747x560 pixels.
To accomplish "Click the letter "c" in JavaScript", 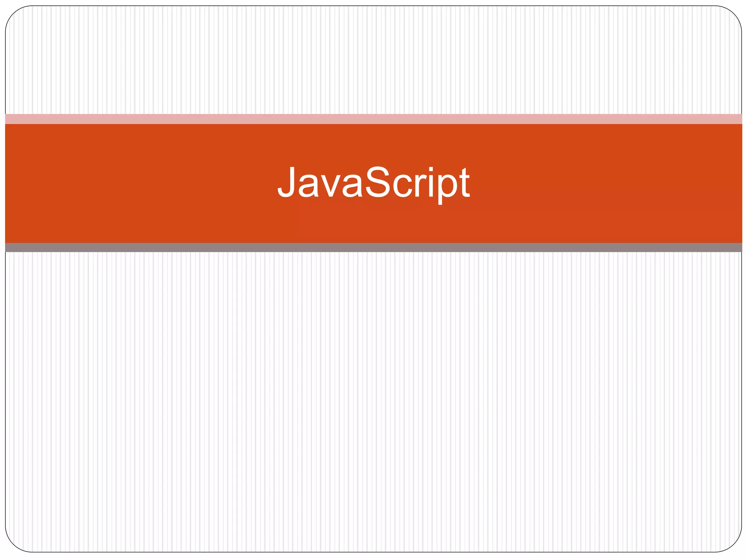I will click(x=407, y=186).
